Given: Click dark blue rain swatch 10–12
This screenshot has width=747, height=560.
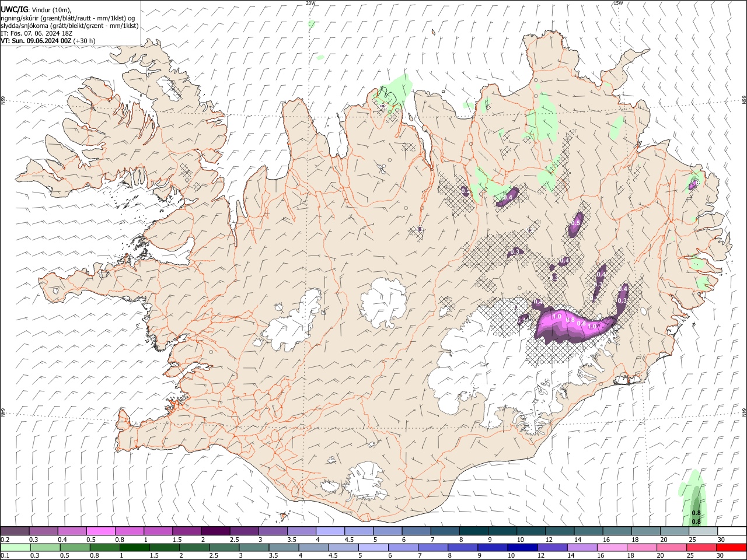Looking at the screenshot, I should 522,548.
